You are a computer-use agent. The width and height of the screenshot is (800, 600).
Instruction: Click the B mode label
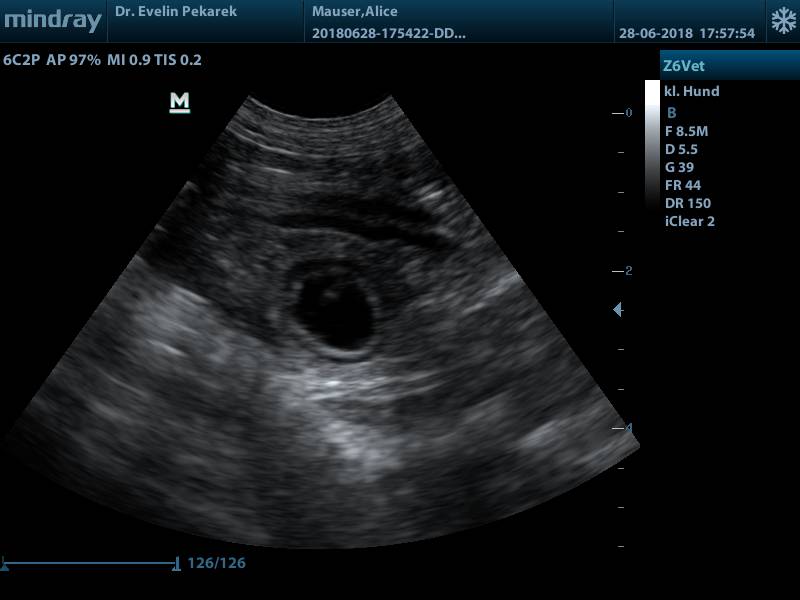pos(671,112)
